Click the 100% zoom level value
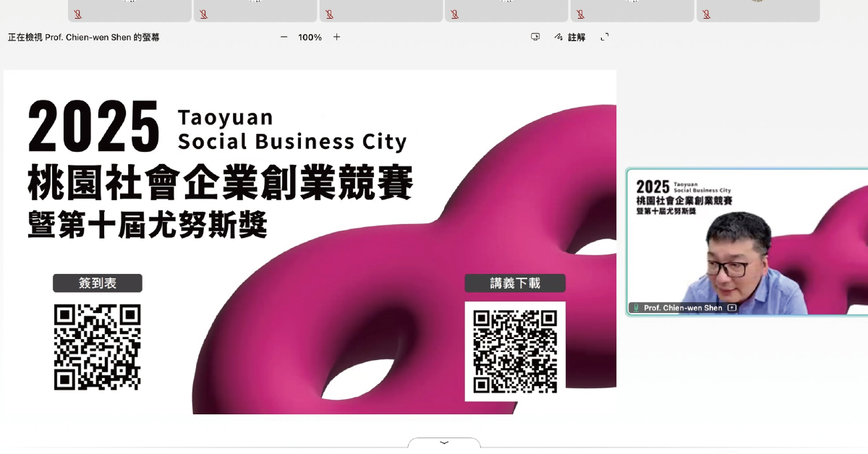Viewport: 868px width, 454px height. point(310,37)
